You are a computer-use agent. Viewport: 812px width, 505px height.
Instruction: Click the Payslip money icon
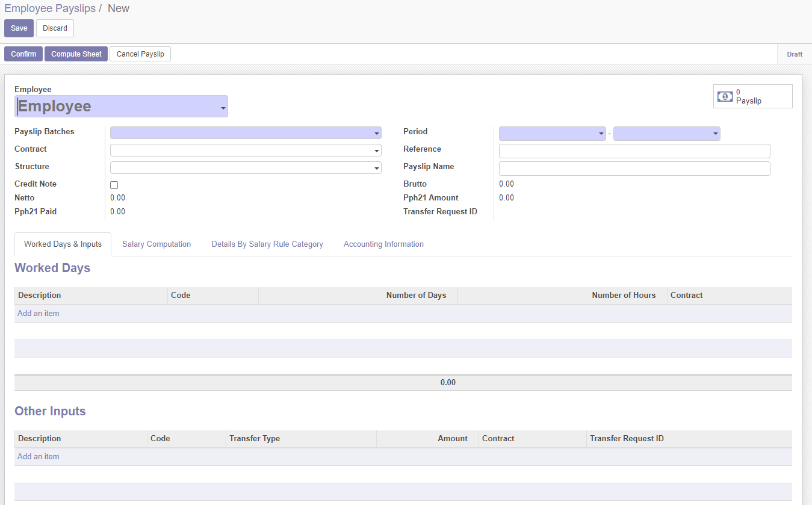(725, 96)
